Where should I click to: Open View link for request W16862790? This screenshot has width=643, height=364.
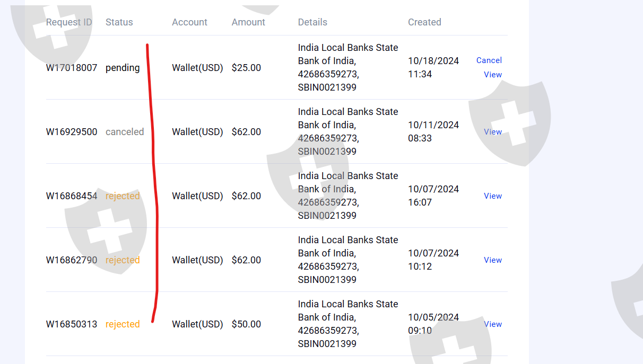point(492,260)
